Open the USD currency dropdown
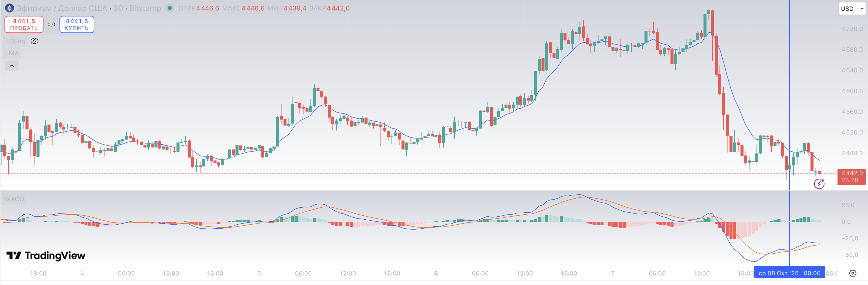The width and height of the screenshot is (868, 285). [851, 9]
